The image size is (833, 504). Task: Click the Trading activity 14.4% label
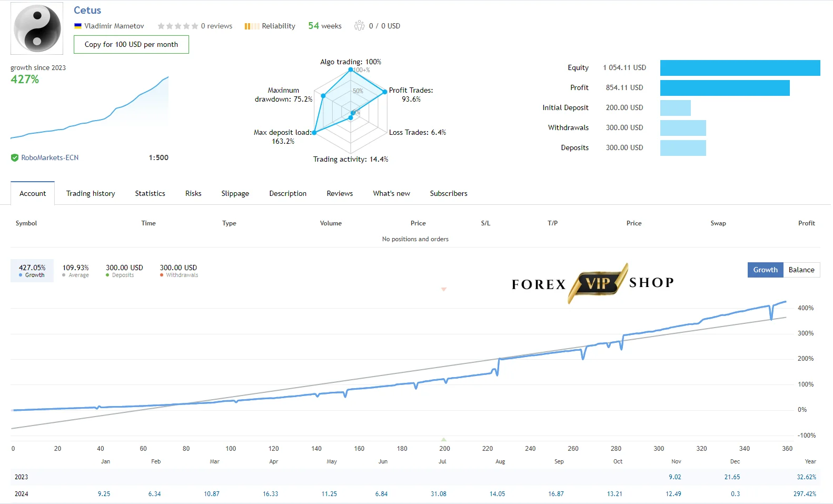tap(351, 159)
